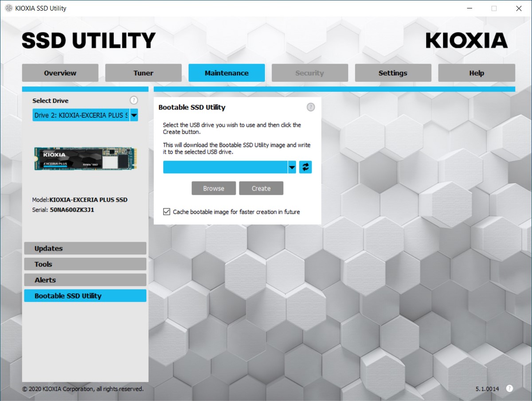Open the Tools section in sidebar
This screenshot has height=401, width=532.
pos(85,264)
